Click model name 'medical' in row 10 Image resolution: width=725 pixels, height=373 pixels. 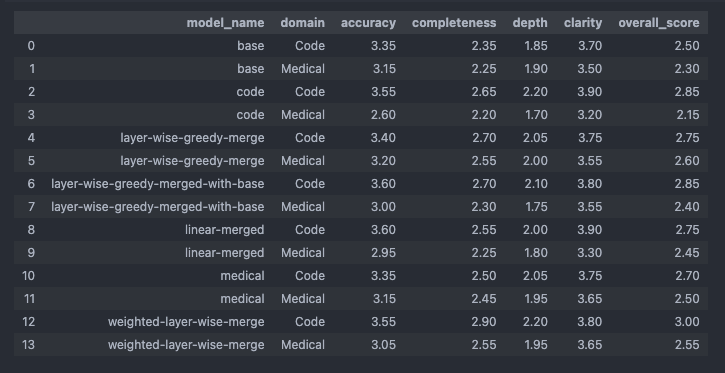tap(242, 275)
